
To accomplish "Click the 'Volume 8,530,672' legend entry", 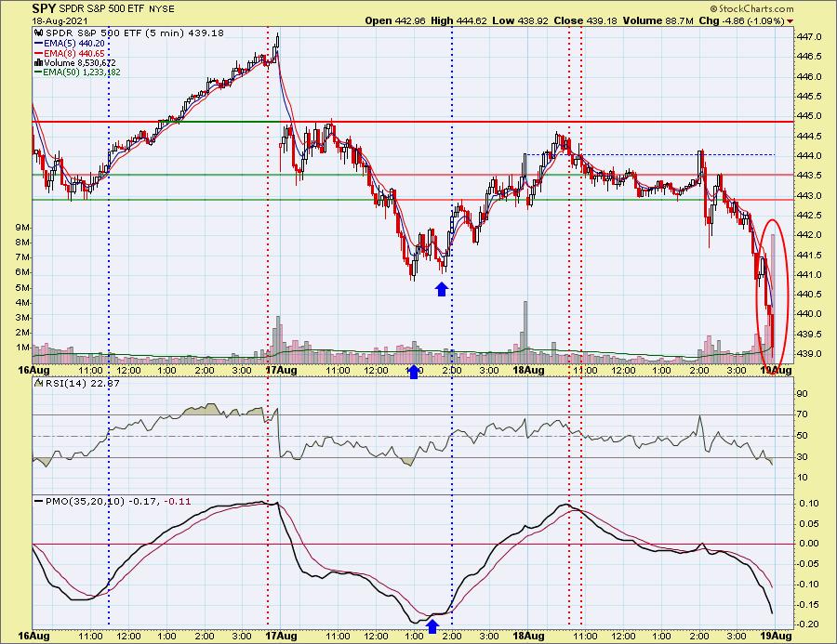I will click(x=80, y=63).
